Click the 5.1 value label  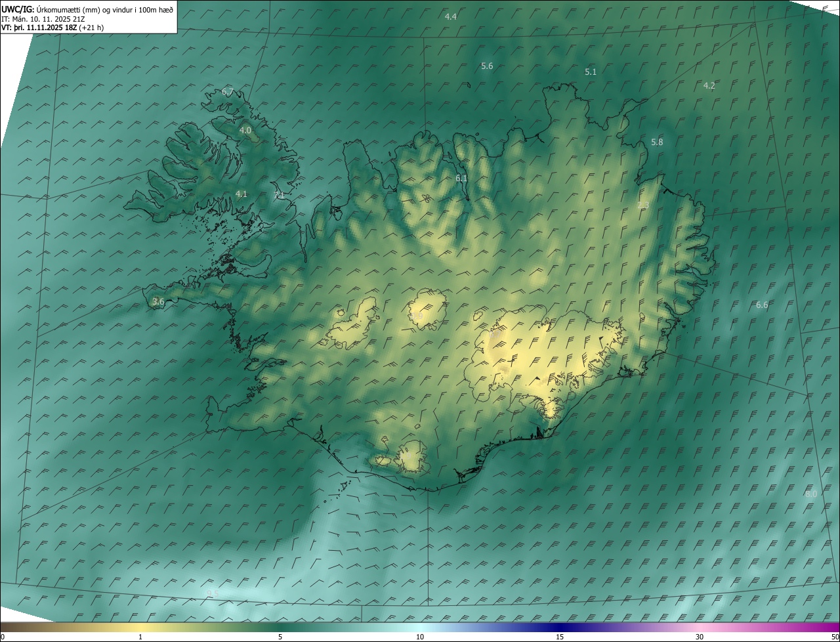591,72
